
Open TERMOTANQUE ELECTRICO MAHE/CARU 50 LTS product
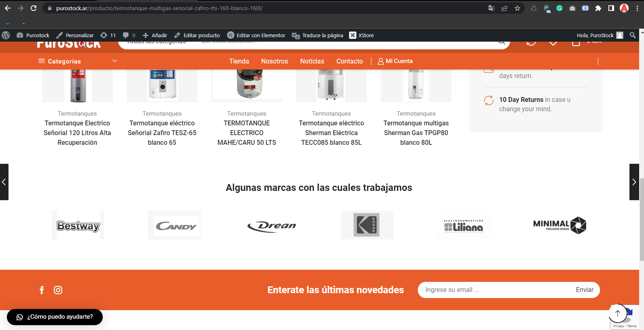click(x=247, y=133)
